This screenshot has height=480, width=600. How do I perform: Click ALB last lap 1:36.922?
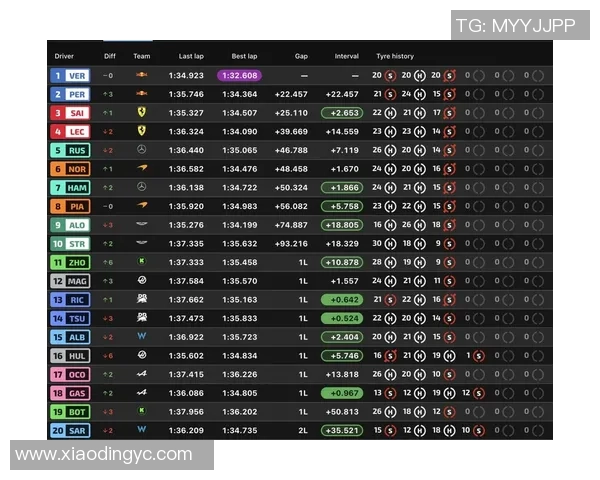[186, 337]
